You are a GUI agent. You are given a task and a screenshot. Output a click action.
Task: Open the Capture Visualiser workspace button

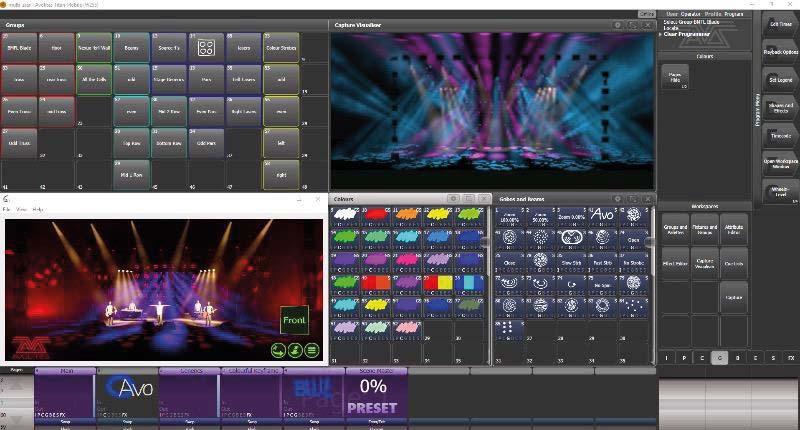point(705,263)
